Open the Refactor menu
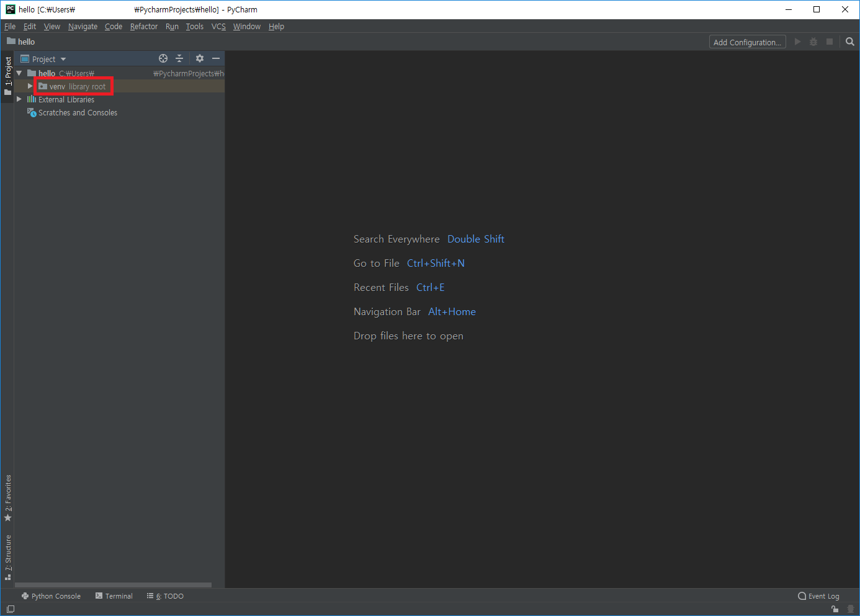Image resolution: width=860 pixels, height=616 pixels. click(144, 26)
